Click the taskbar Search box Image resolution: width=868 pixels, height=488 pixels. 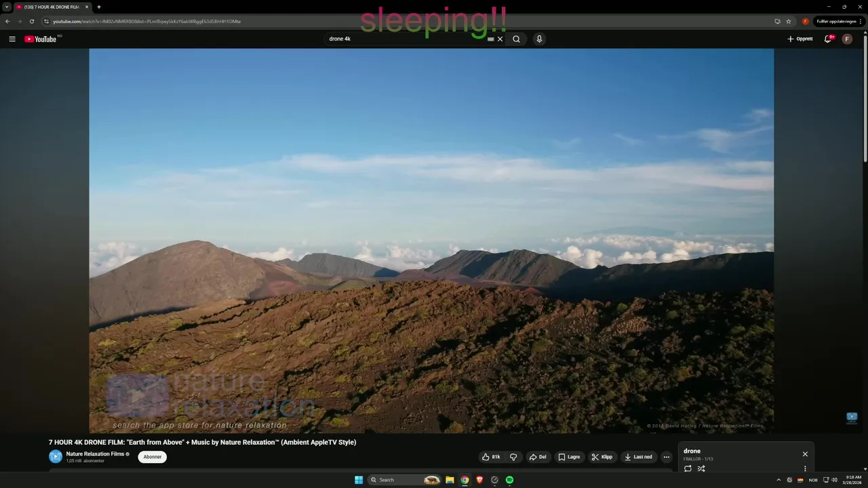pyautogui.click(x=405, y=480)
